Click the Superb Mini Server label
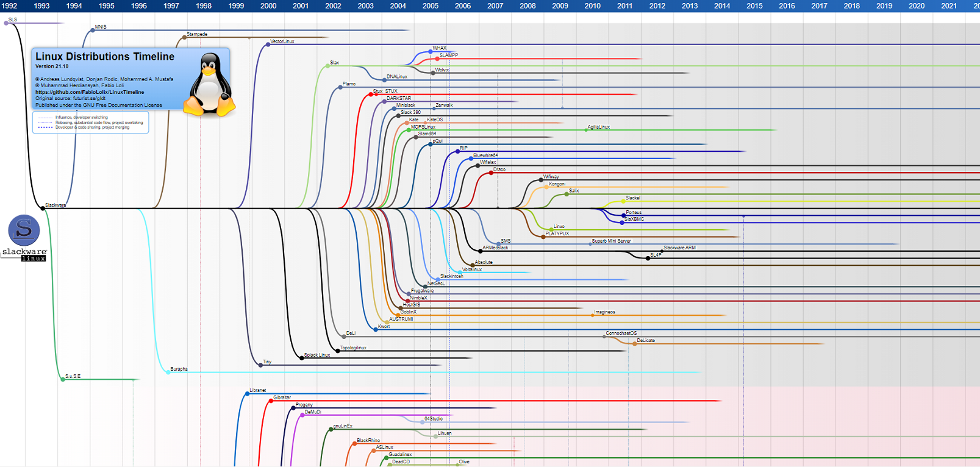Image resolution: width=980 pixels, height=467 pixels. (x=611, y=241)
